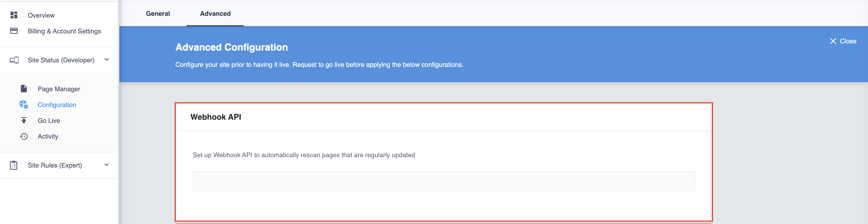868x224 pixels.
Task: Click the Overview dashboard grid icon
Action: tap(14, 15)
